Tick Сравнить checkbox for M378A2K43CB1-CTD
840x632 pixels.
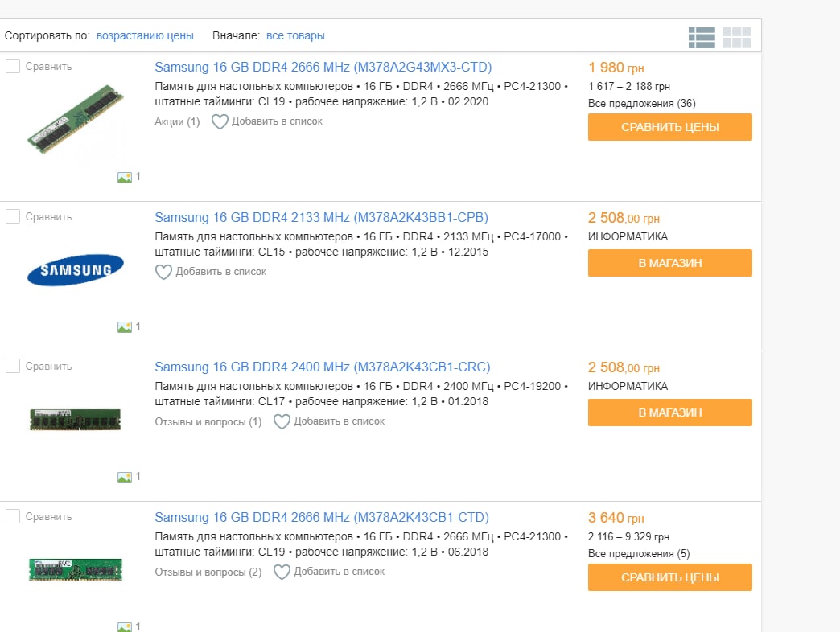[x=13, y=516]
